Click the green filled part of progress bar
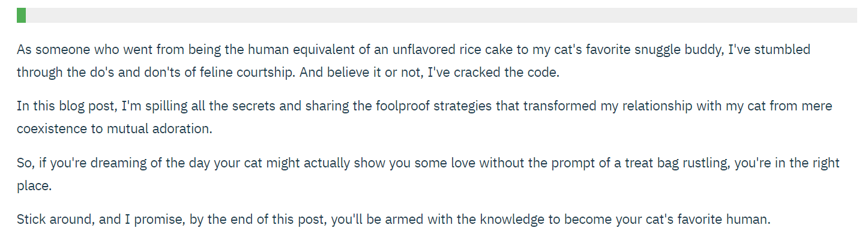 21,15
